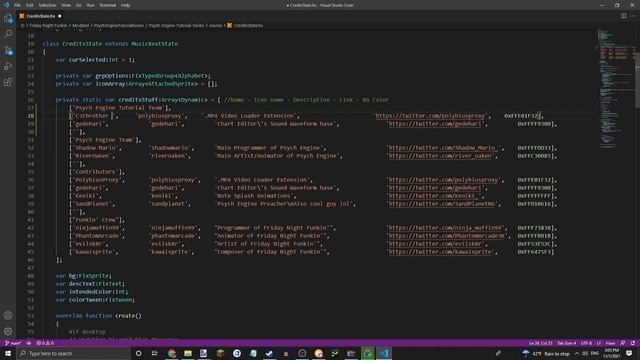
Task: Open the Run menu
Action: 91,5
